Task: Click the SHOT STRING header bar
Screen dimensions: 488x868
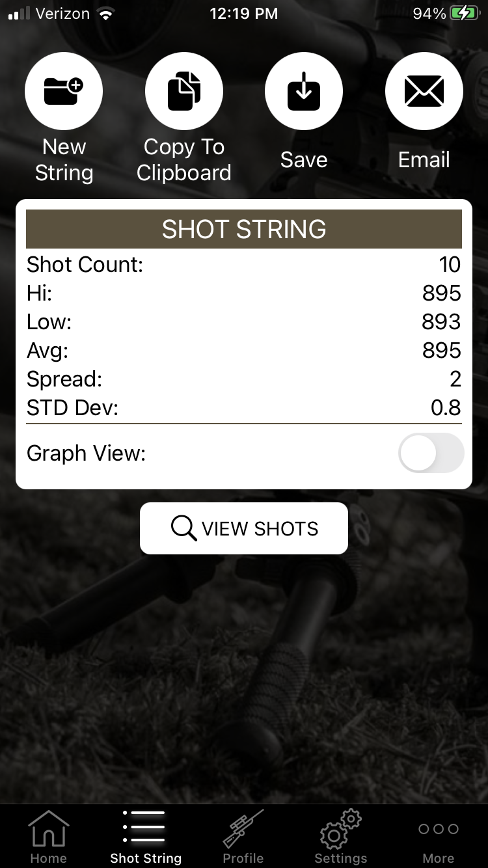Action: 244,229
